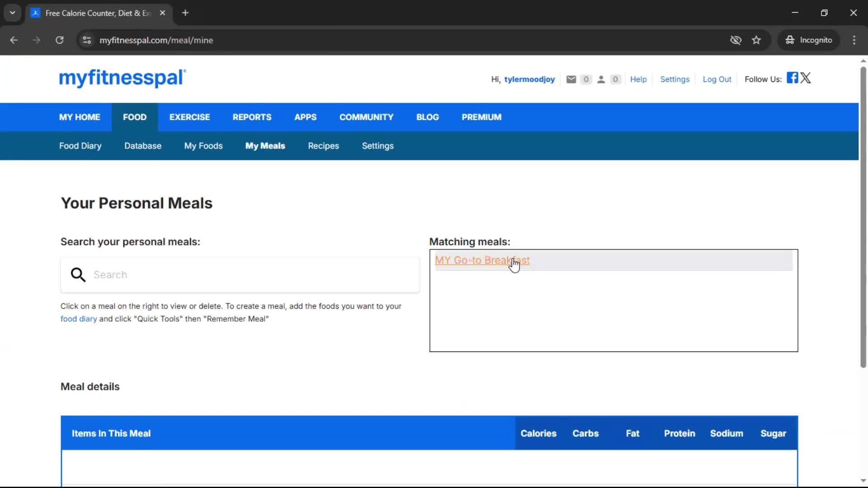Click the address bar URL
868x488 pixels.
point(156,40)
